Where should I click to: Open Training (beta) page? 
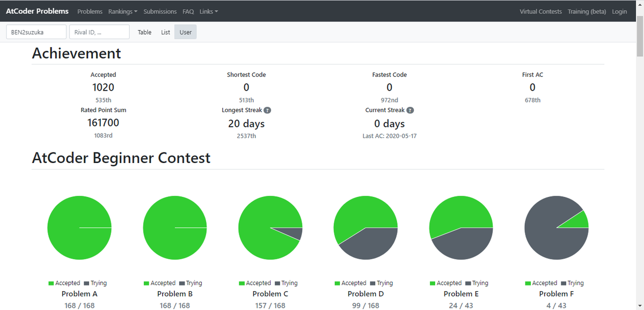(587, 11)
